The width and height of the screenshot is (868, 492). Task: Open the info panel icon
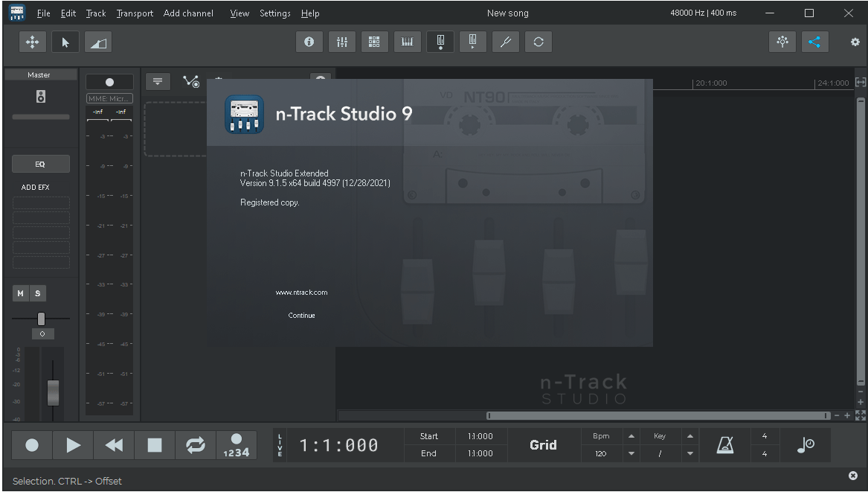coord(309,42)
